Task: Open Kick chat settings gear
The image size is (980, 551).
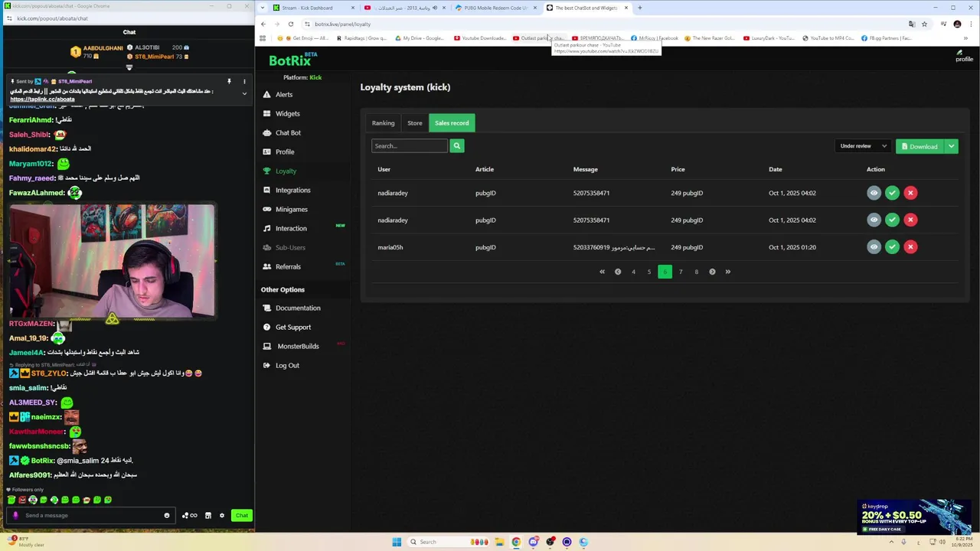Action: click(222, 515)
